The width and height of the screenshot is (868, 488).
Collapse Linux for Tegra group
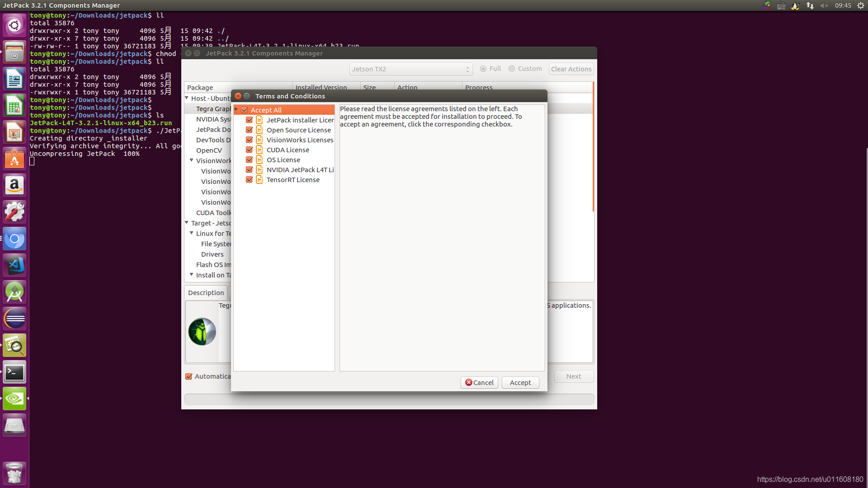(192, 233)
